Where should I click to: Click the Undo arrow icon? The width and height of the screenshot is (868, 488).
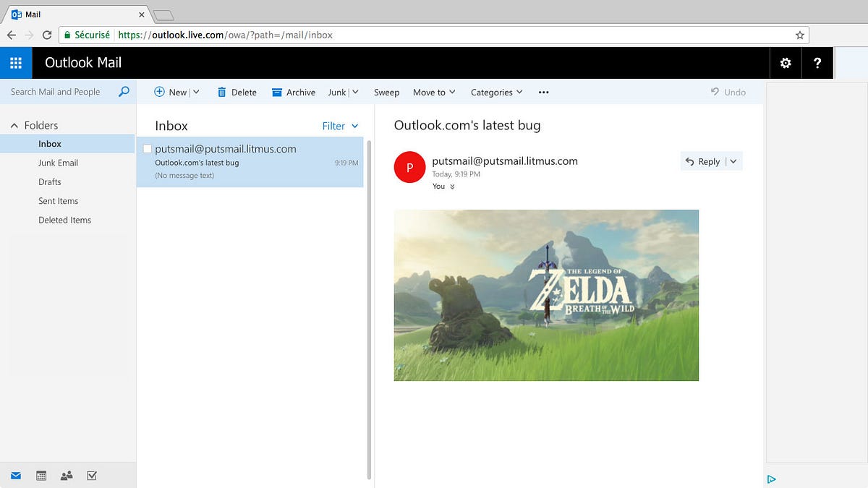click(x=715, y=92)
